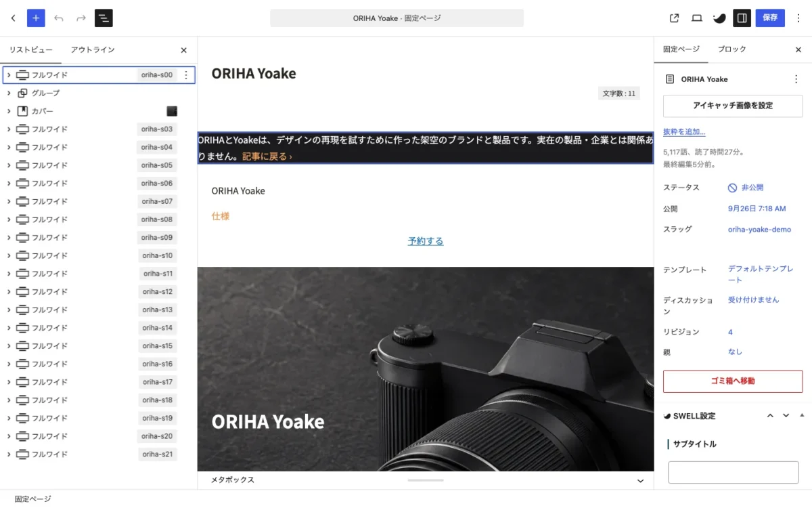The height and width of the screenshot is (508, 812).
Task: Click the blue 保存 save button
Action: pyautogui.click(x=770, y=18)
